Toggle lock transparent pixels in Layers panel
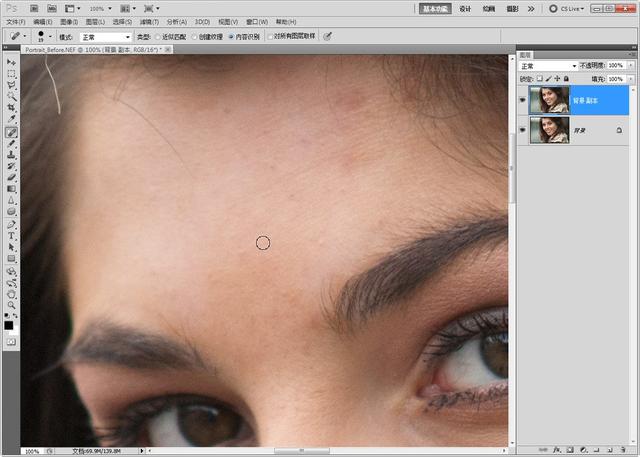Viewport: 640px width, 457px height. click(x=540, y=78)
